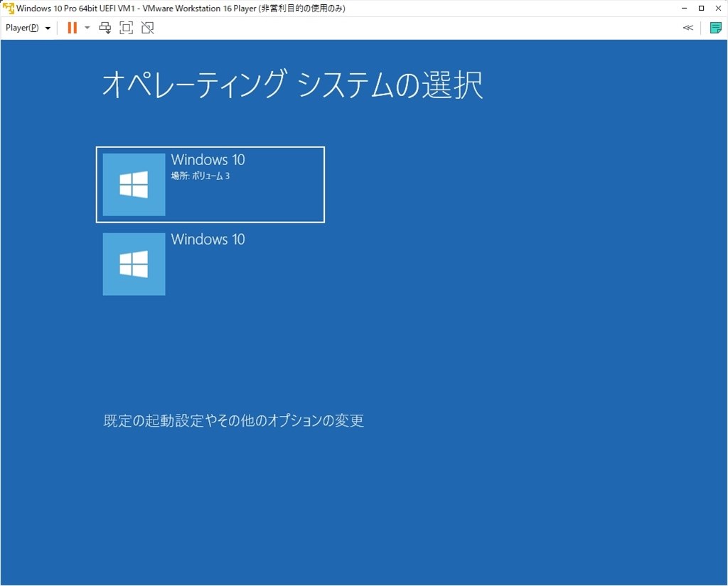Viewport: 728px width, 586px height.
Task: Open the Player(P) dropdown arrow
Action: (47, 27)
